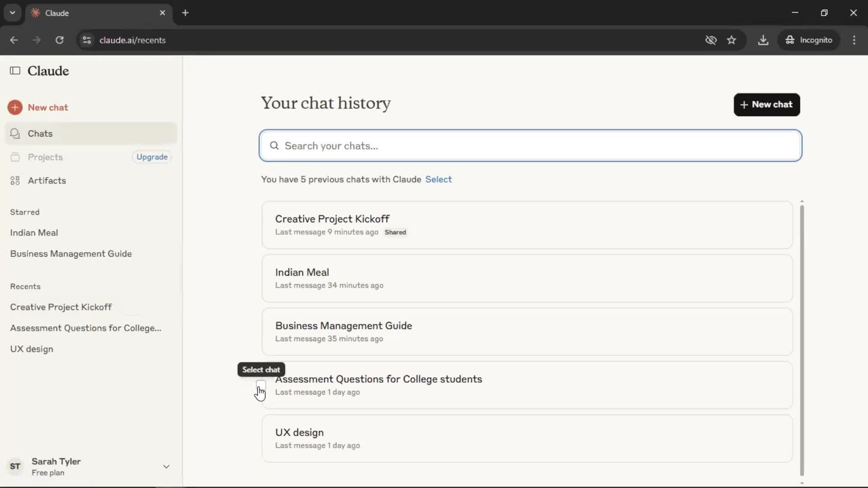Image resolution: width=868 pixels, height=488 pixels.
Task: Open a new browser tab
Action: (185, 13)
